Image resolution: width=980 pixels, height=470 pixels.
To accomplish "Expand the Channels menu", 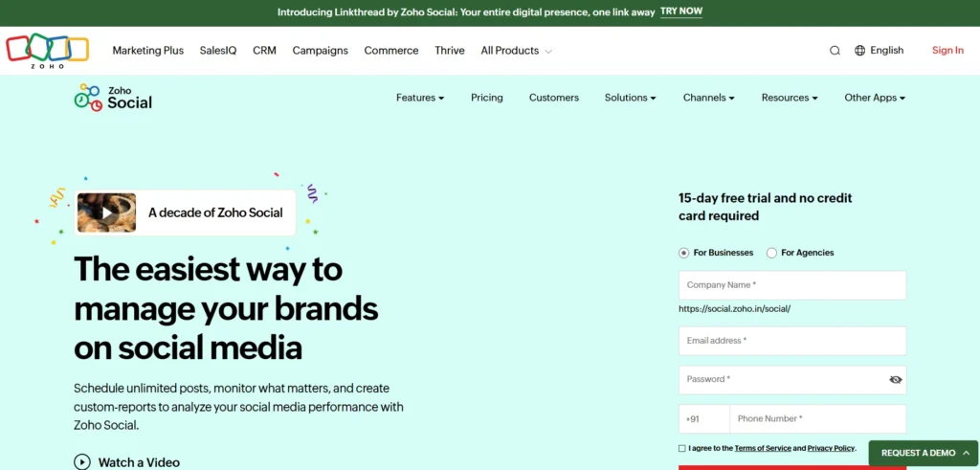I will [x=709, y=98].
